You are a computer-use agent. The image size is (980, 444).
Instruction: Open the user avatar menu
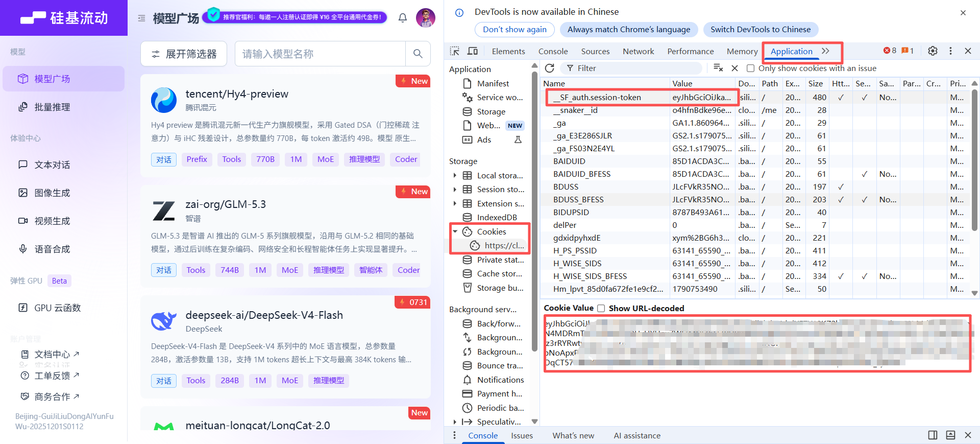click(x=426, y=18)
